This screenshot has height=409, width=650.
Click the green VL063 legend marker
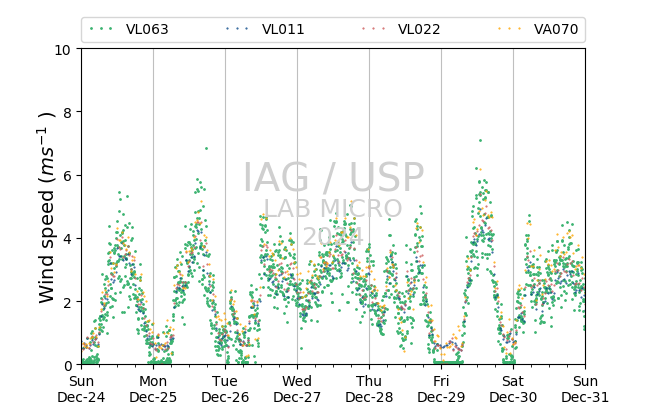coord(101,29)
